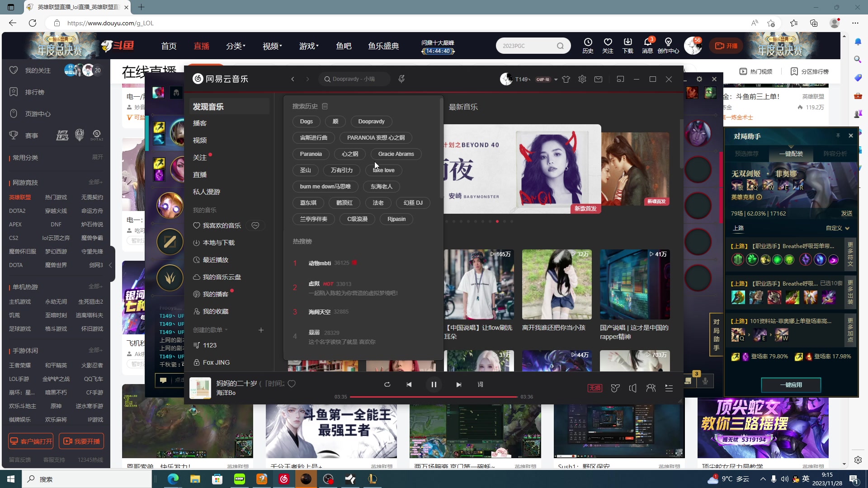The image size is (868, 488).
Task: Clear search history with trash icon
Action: [325, 106]
